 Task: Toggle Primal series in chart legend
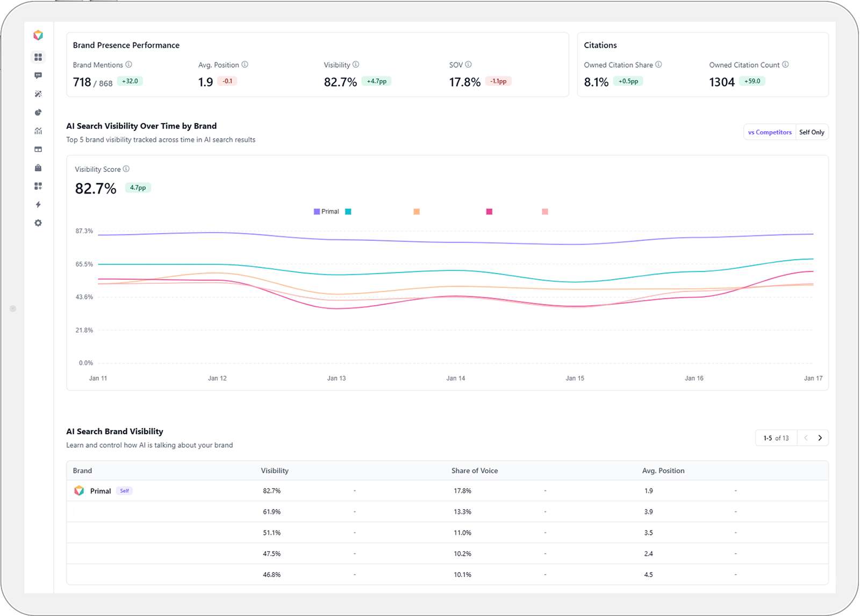click(326, 212)
